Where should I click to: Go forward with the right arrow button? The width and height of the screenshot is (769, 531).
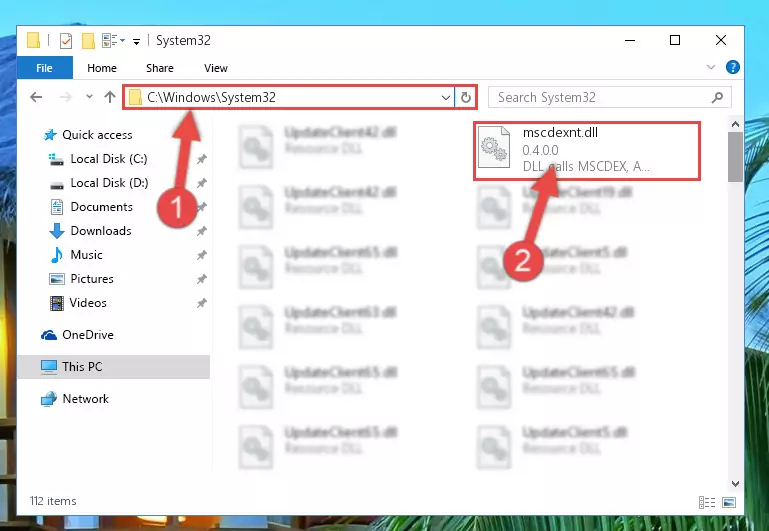tap(65, 97)
